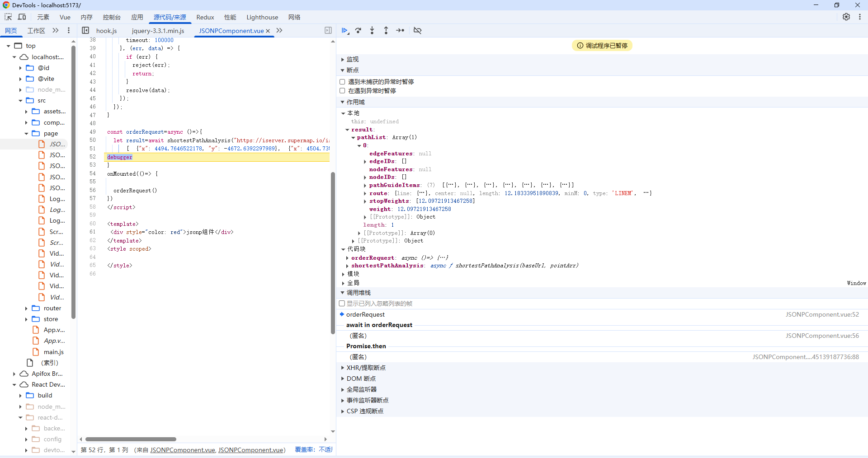Open the DevTools customize kebab menu
Viewport: 868px width, 458px height.
pyautogui.click(x=860, y=17)
